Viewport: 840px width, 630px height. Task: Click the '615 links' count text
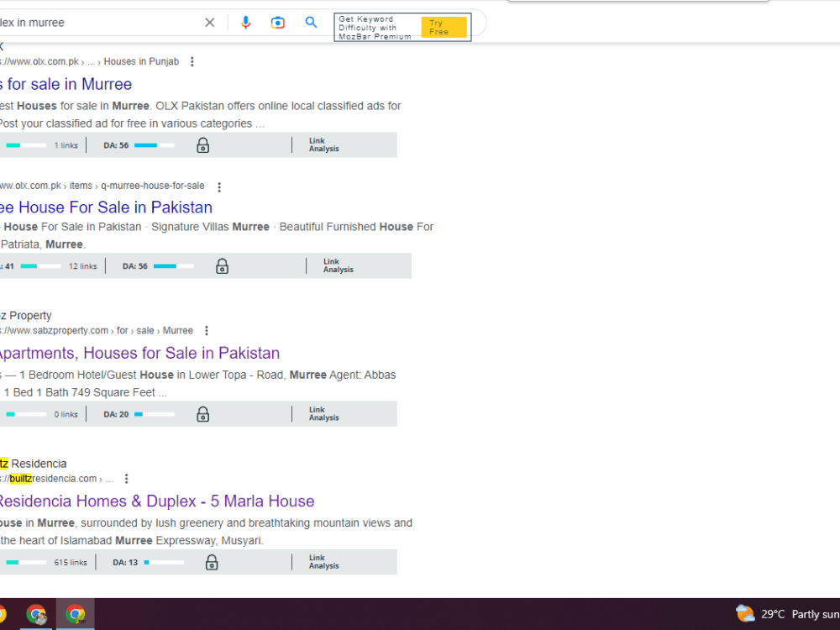(71, 563)
